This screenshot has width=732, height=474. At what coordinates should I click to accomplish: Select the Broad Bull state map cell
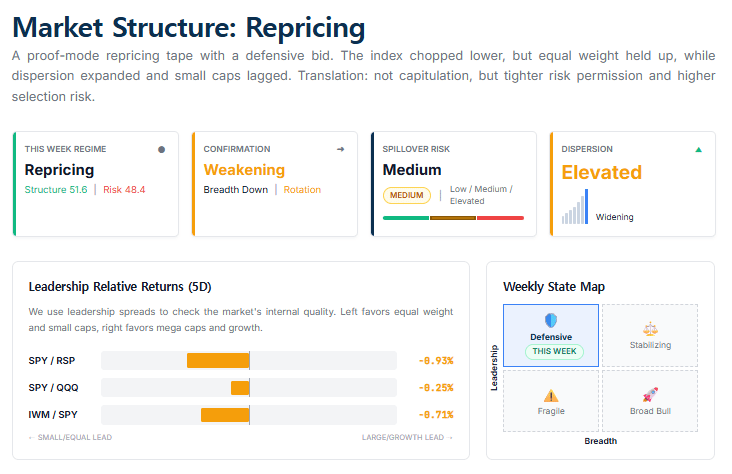(650, 401)
